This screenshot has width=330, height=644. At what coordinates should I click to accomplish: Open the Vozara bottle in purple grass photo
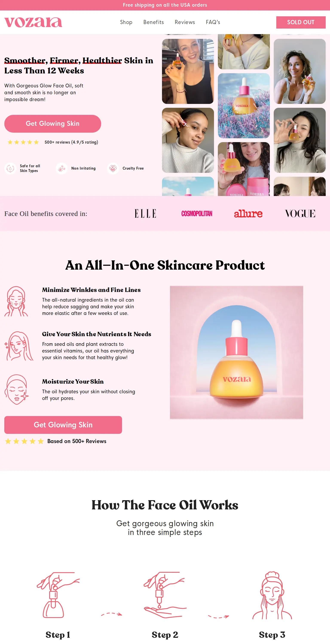pos(244,105)
